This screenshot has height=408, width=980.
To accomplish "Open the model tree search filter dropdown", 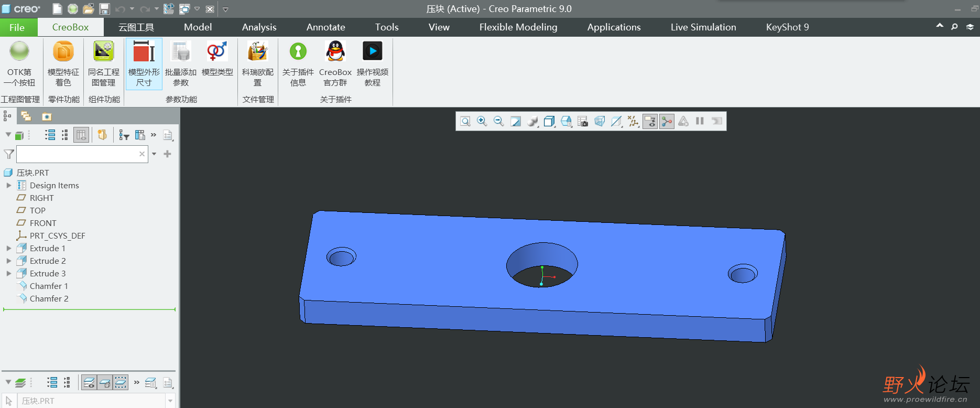I will [154, 154].
